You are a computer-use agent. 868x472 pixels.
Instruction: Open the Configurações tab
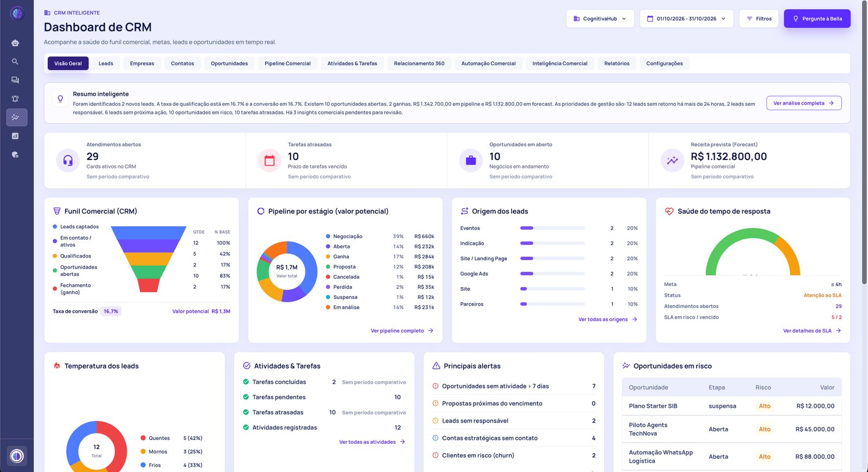click(665, 63)
